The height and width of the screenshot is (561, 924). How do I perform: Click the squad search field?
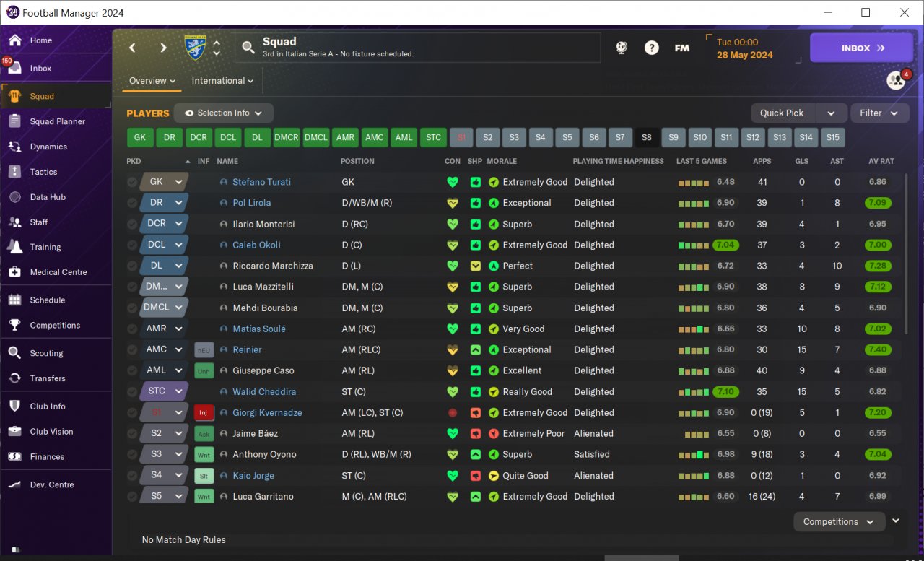click(x=419, y=48)
